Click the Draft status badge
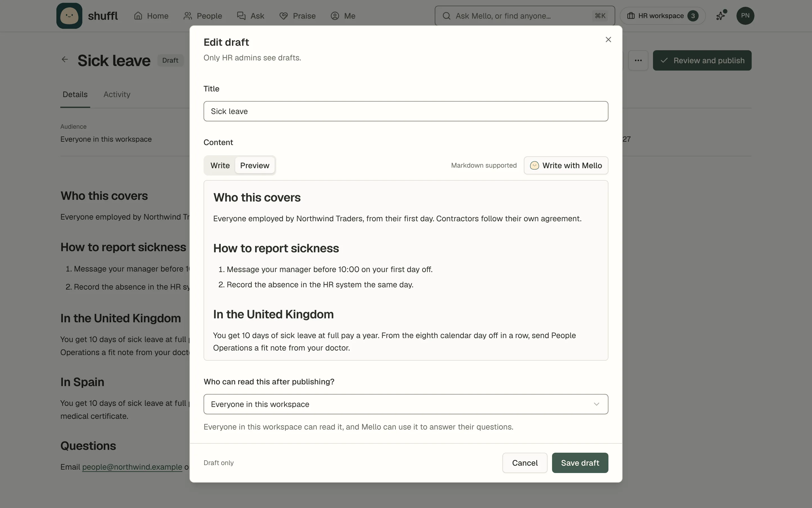This screenshot has height=508, width=812. pos(170,60)
